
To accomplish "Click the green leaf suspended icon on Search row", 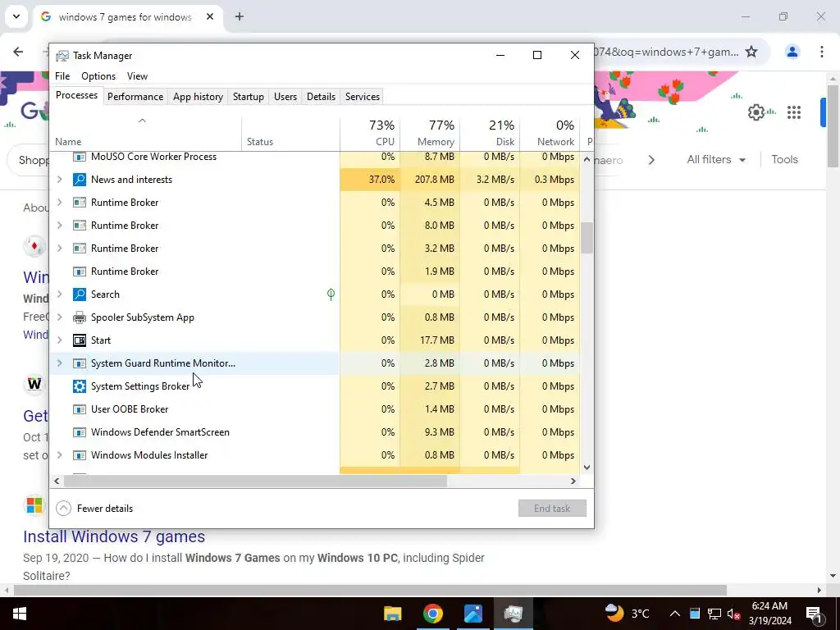I will pos(331,294).
